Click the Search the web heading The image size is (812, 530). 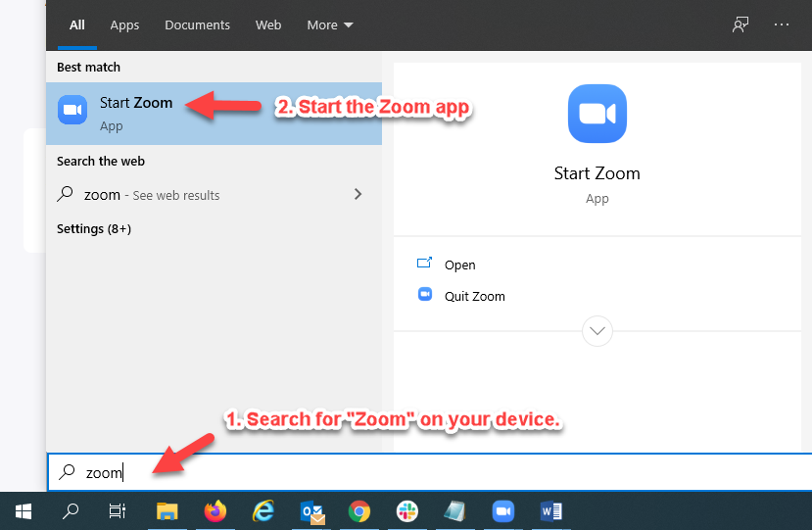[101, 161]
